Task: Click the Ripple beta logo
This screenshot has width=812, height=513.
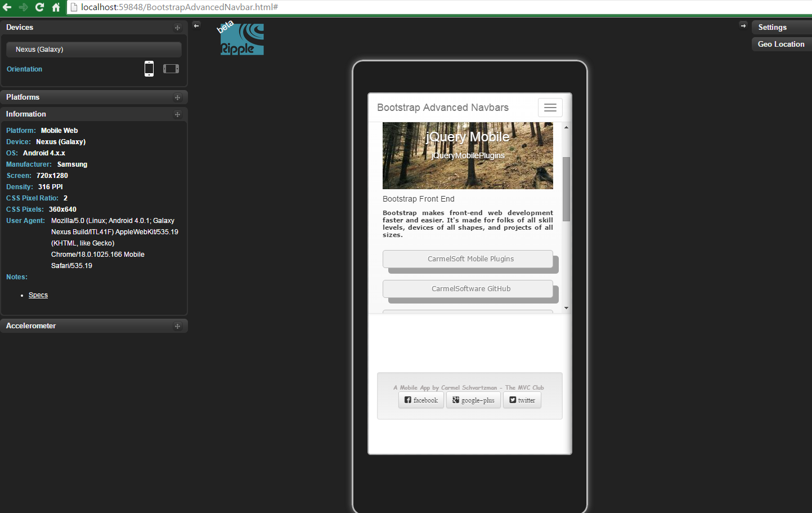Action: (x=241, y=38)
